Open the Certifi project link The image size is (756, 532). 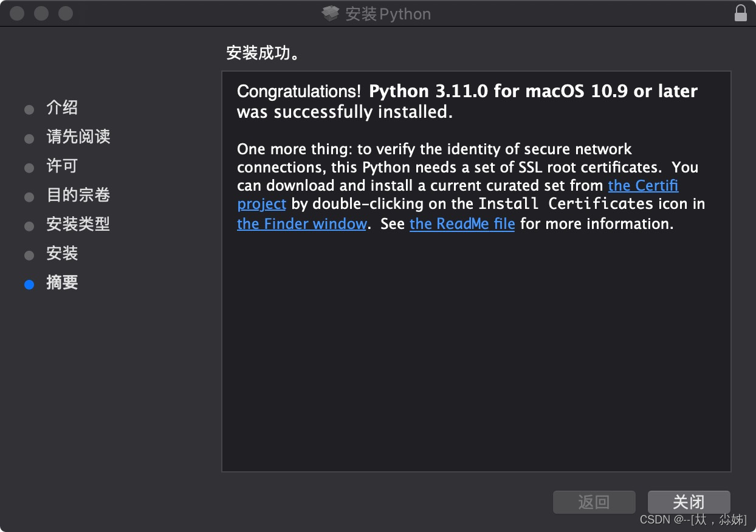tap(643, 186)
